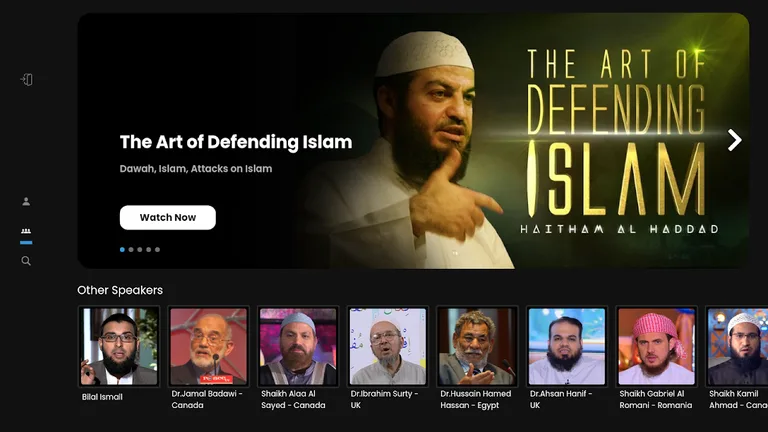Select Shaikh Kamil Ahmad speaker thumbnail
Viewport: 768px width, 432px height.
(x=738, y=346)
